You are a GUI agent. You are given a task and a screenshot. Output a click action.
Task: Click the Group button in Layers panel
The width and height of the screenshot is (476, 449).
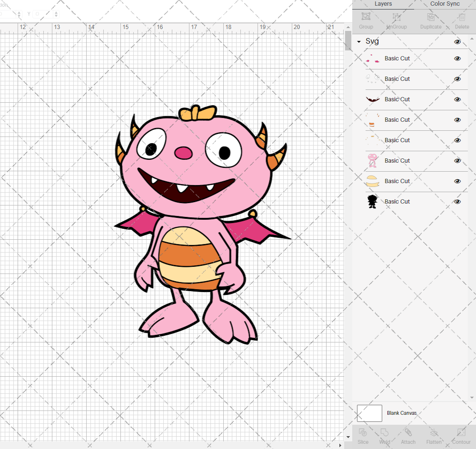[366, 20]
